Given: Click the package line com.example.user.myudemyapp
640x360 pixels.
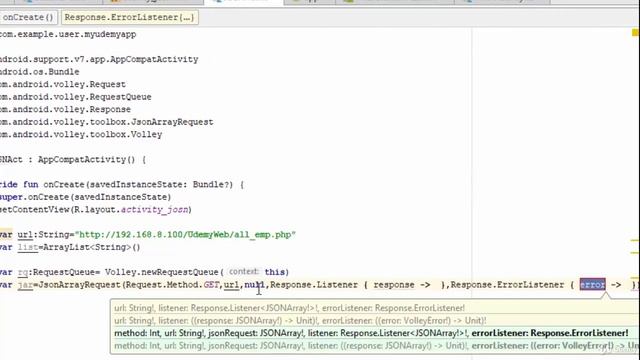Looking at the screenshot, I should point(68,34).
